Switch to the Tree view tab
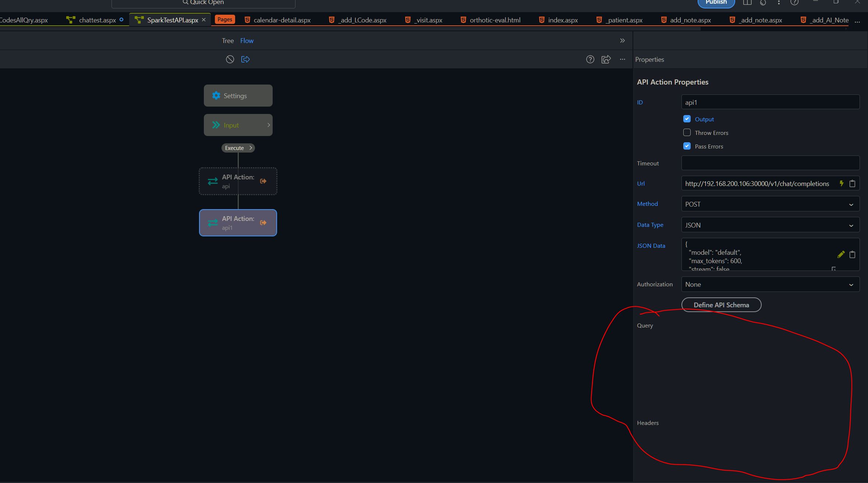The height and width of the screenshot is (483, 868). click(x=228, y=41)
